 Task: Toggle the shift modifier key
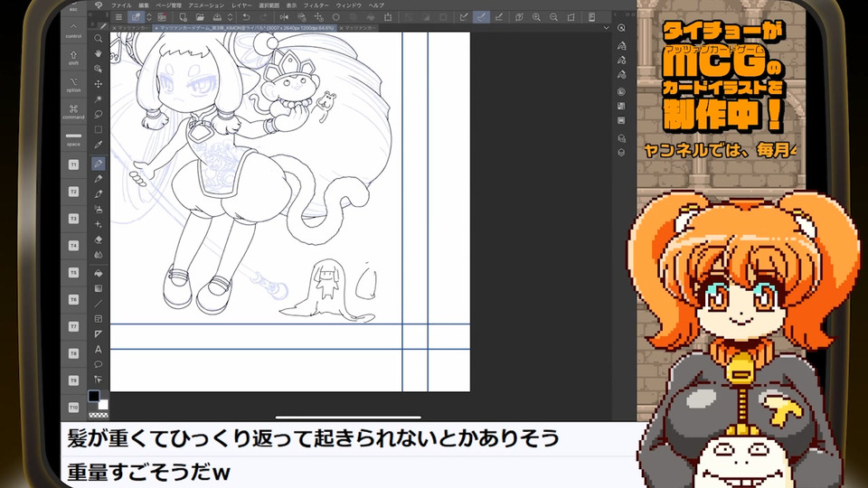pyautogui.click(x=73, y=58)
